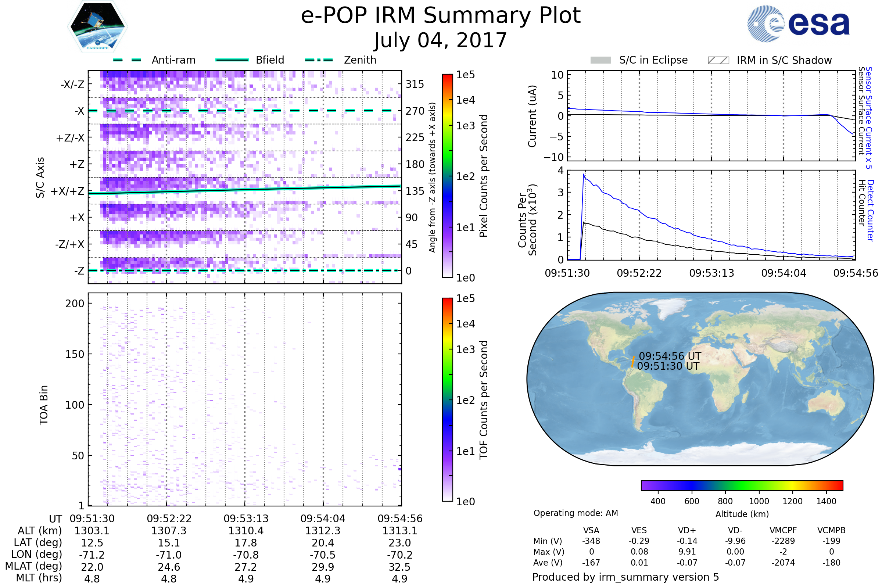Click the 09:54:56 UT map label

tap(670, 356)
